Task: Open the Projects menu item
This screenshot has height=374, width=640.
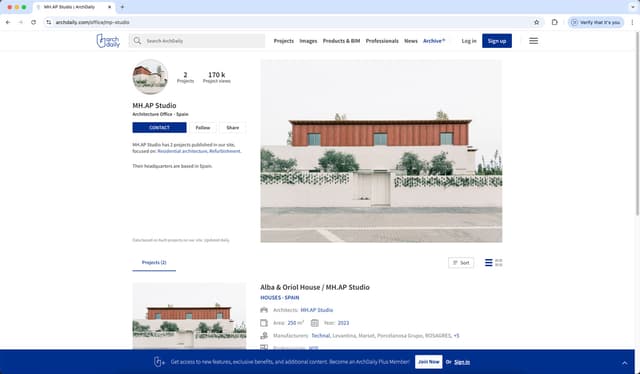Action: [x=284, y=41]
